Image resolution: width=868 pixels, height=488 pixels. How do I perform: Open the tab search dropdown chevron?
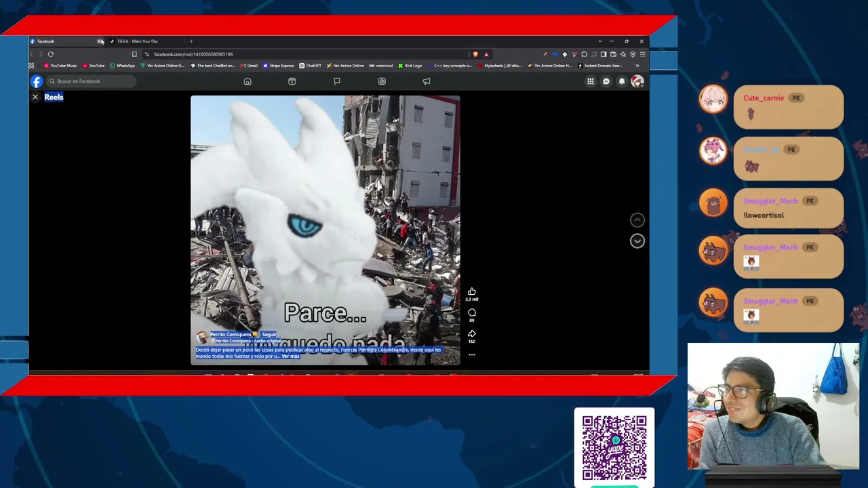599,41
